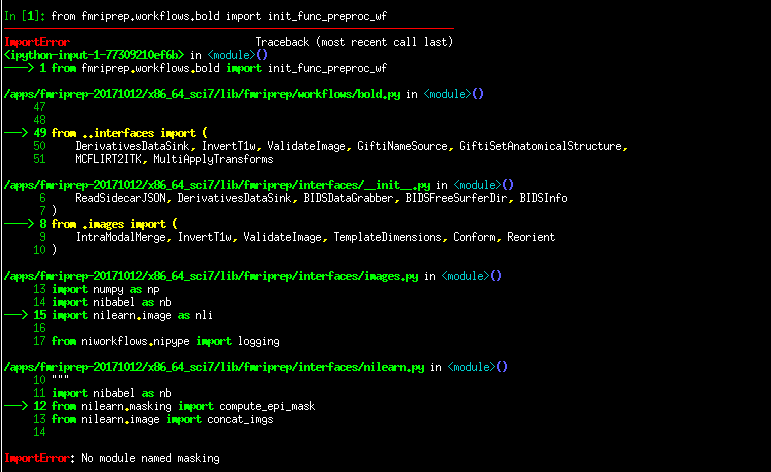Screen dimensions: 771x472
Task: Click 'from niworkflows.nipype import logging' line
Action: click(x=165, y=341)
